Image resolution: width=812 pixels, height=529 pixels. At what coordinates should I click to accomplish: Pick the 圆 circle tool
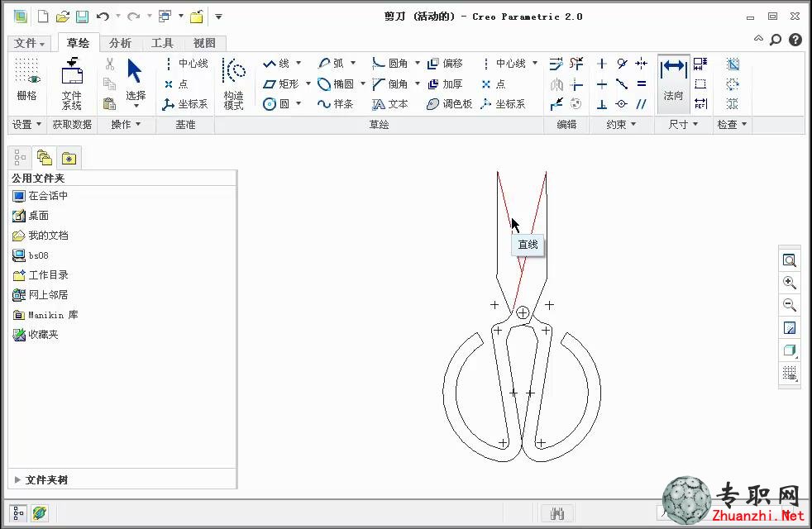point(276,104)
